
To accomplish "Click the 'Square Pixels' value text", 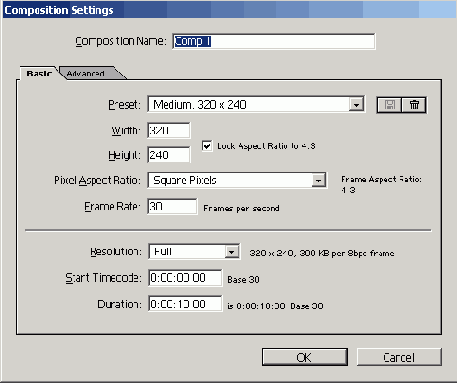I will 185,180.
